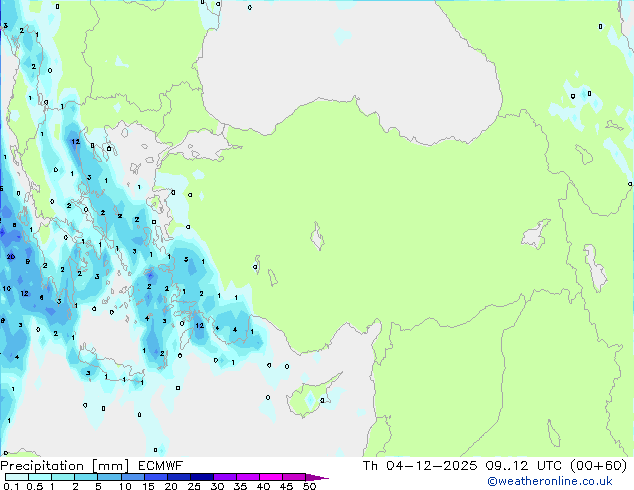This screenshot has height=490, width=634.
Task: Pick the 2–5 mm legend color swatch
Action: point(86,477)
